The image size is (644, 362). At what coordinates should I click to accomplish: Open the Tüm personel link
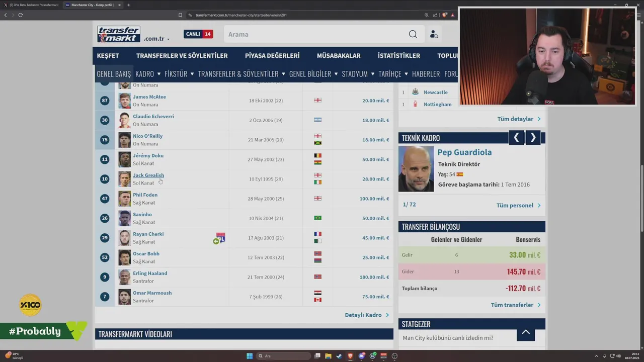click(518, 205)
